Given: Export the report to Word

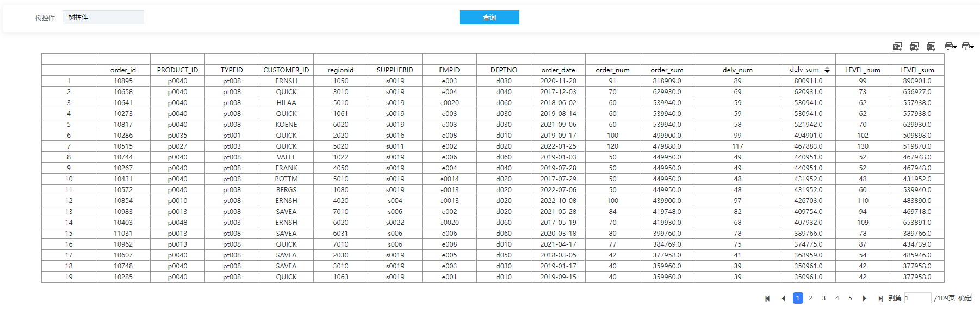Looking at the screenshot, I should pos(914,47).
